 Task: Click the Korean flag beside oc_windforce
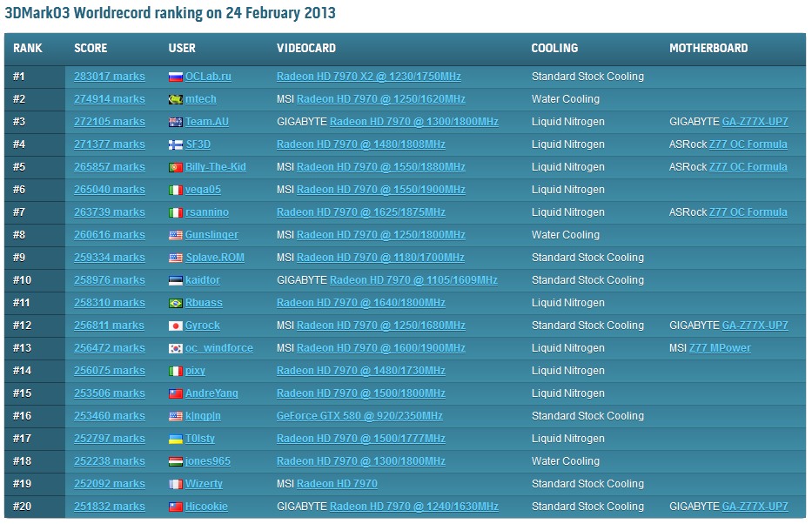176,348
